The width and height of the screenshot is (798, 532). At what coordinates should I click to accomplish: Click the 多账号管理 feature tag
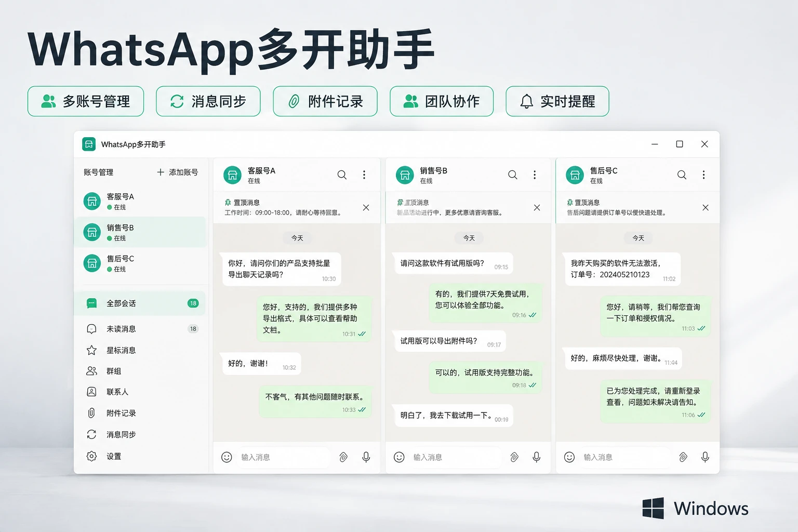click(x=86, y=101)
